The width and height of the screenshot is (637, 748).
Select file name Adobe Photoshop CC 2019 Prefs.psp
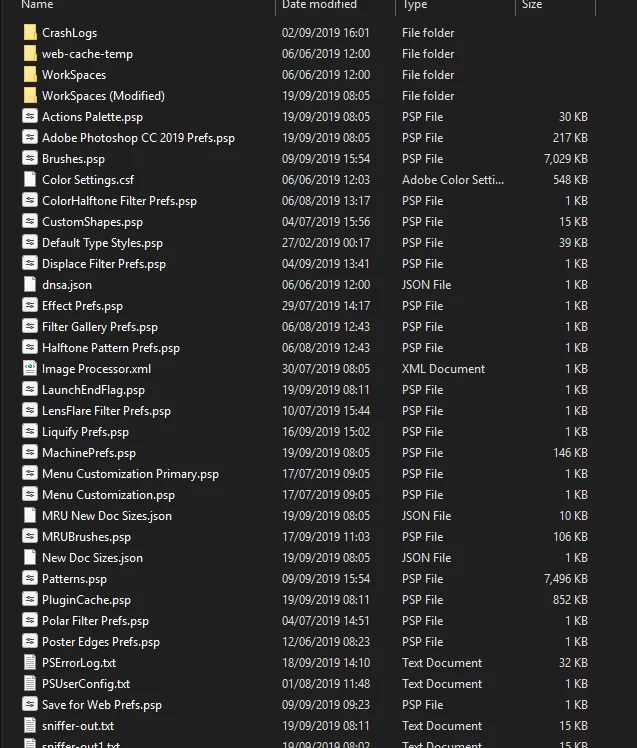[x=138, y=138]
